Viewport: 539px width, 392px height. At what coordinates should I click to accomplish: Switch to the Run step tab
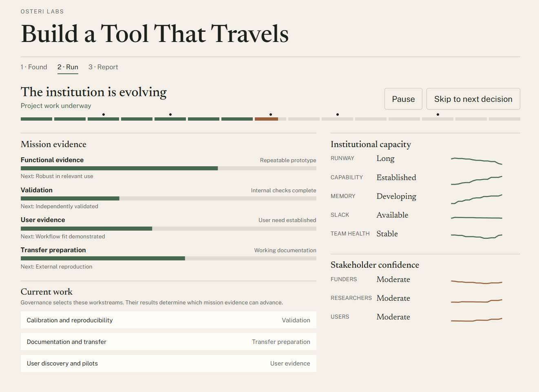(68, 67)
